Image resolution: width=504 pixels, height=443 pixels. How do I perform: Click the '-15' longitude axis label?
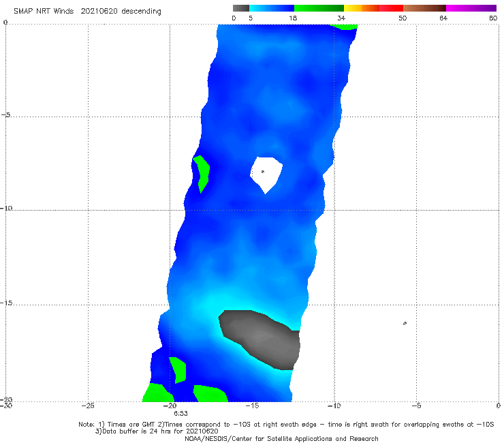[x=252, y=406]
